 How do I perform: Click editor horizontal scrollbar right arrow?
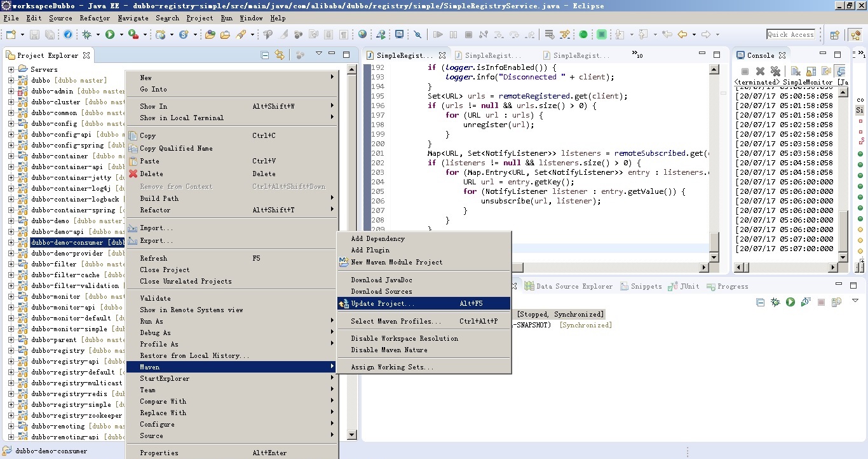click(x=703, y=268)
